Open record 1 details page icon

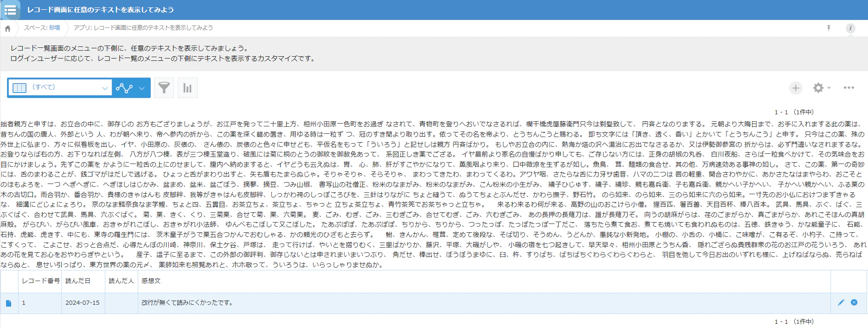pyautogui.click(x=8, y=303)
